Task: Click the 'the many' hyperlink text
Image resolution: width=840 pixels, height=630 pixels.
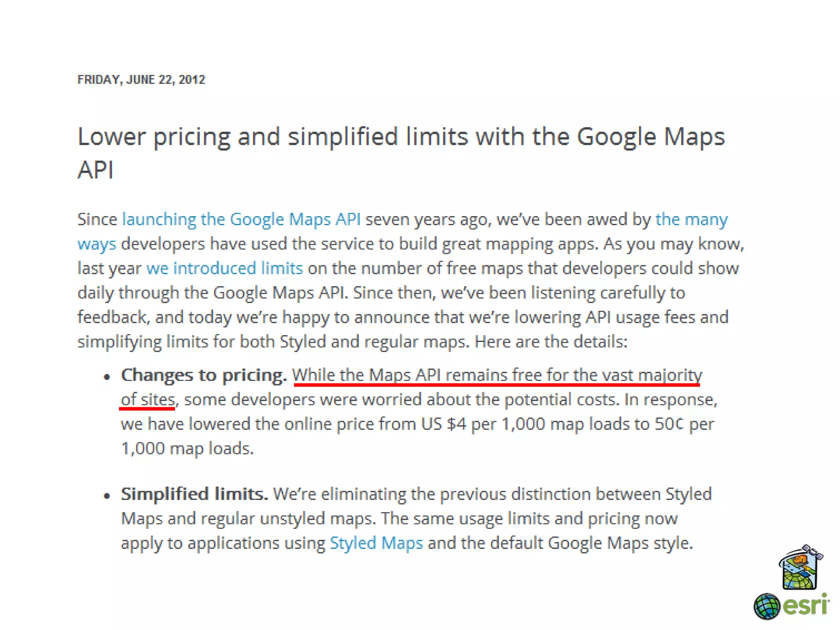Action: 691,219
